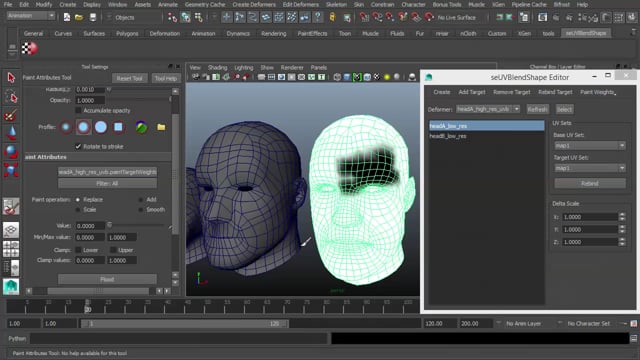The image size is (640, 360).
Task: Select headB_low_res target in list
Action: click(487, 136)
